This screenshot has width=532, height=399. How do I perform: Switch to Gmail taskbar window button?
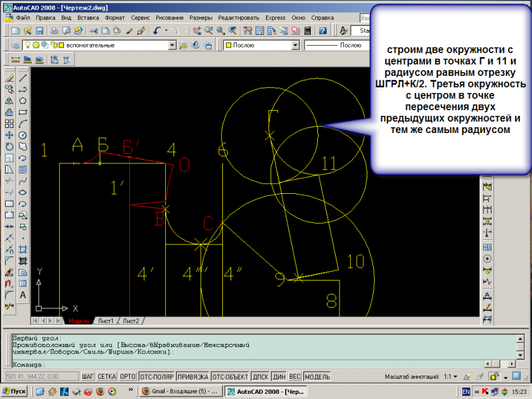click(180, 391)
